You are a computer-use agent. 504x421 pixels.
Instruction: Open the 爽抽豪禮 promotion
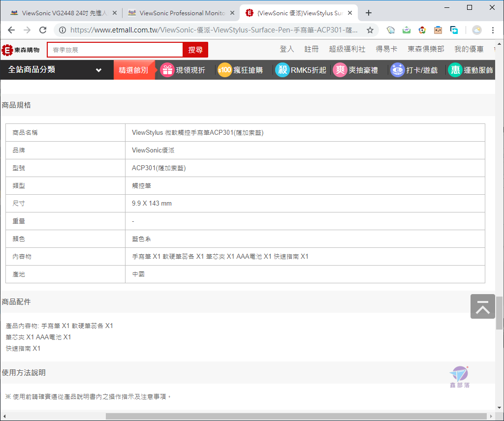(x=355, y=70)
